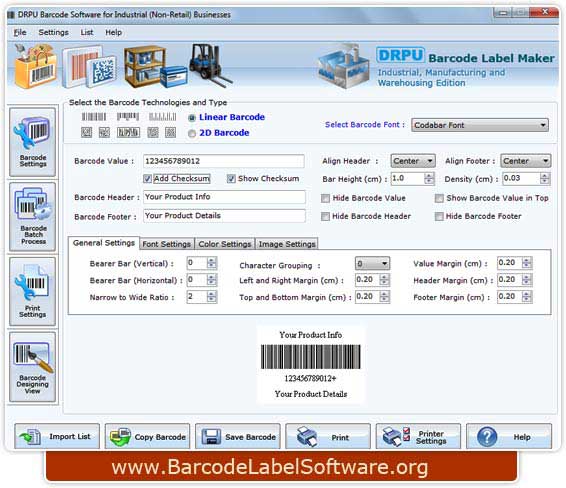This screenshot has width=566, height=488.
Task: Click the factory building banner icon
Action: 343,66
